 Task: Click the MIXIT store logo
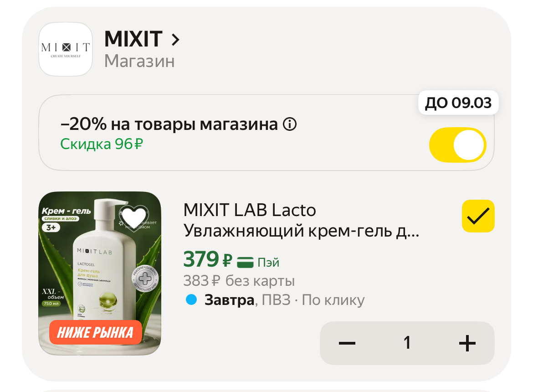click(66, 49)
